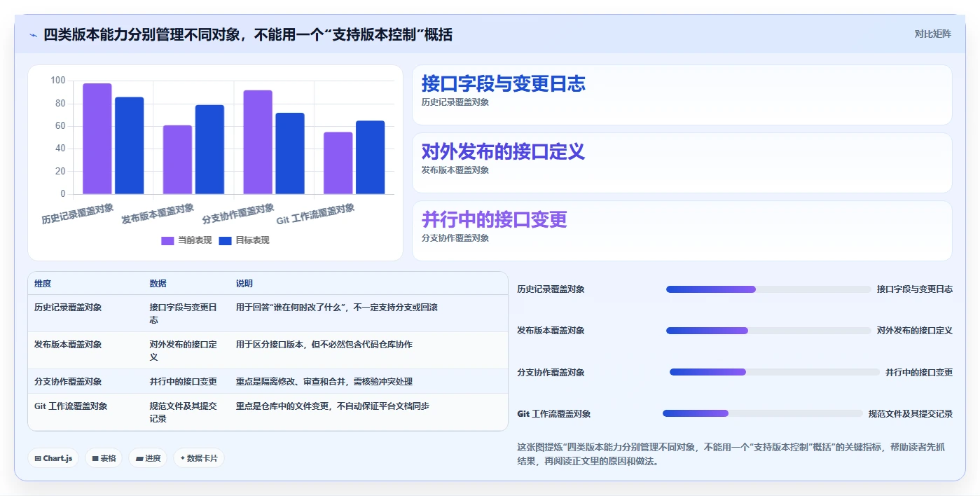Image resolution: width=980 pixels, height=496 pixels.
Task: Click the description starting 用于回答“谁在何时改了什么”
Action: pos(337,308)
